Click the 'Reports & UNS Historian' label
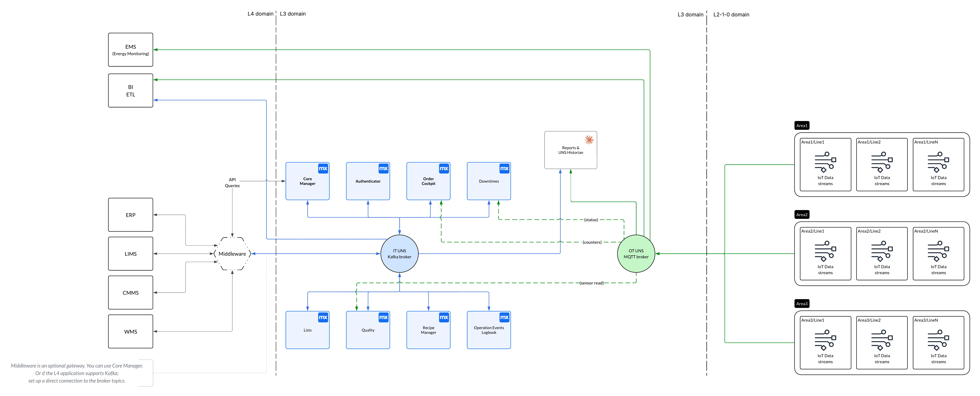Image resolution: width=980 pixels, height=396 pixels. click(571, 150)
